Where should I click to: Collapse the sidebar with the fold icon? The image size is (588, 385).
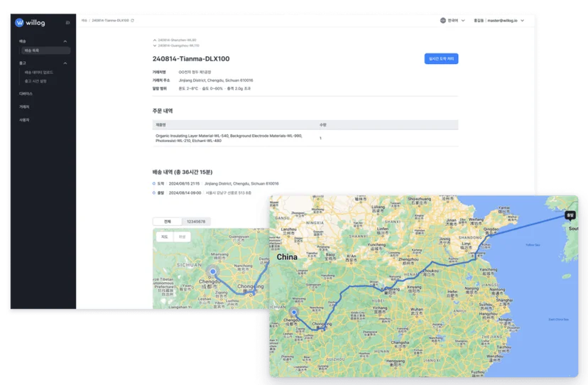68,23
